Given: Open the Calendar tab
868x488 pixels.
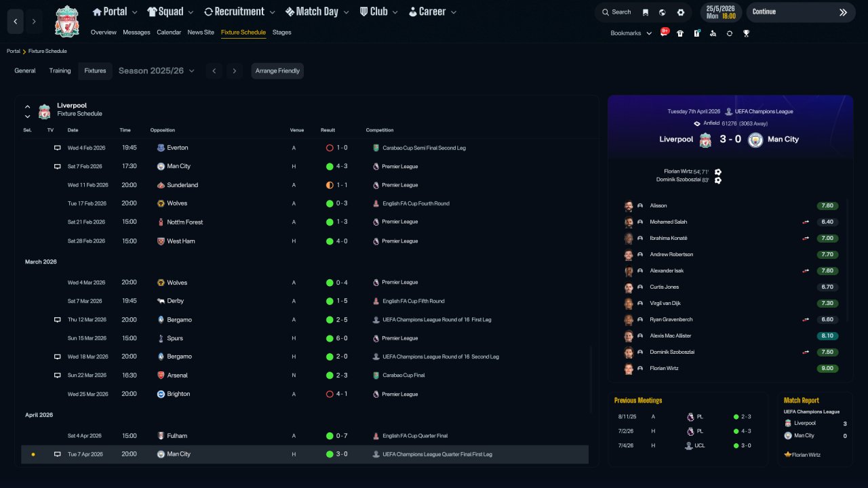Looking at the screenshot, I should click(169, 33).
